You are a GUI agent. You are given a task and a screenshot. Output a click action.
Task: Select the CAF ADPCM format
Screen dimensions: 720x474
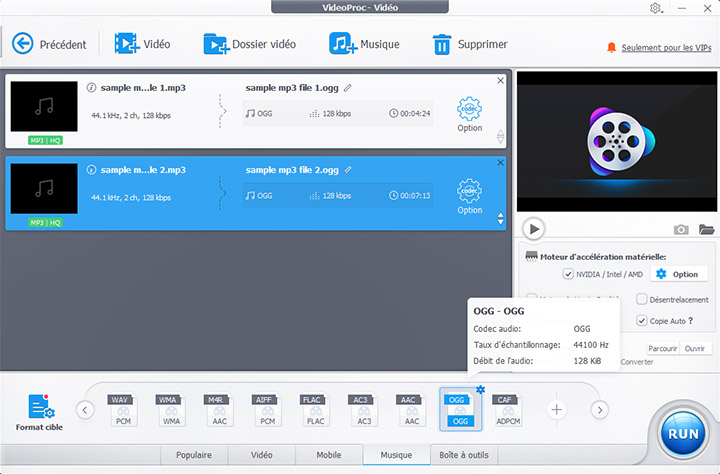pyautogui.click(x=508, y=410)
